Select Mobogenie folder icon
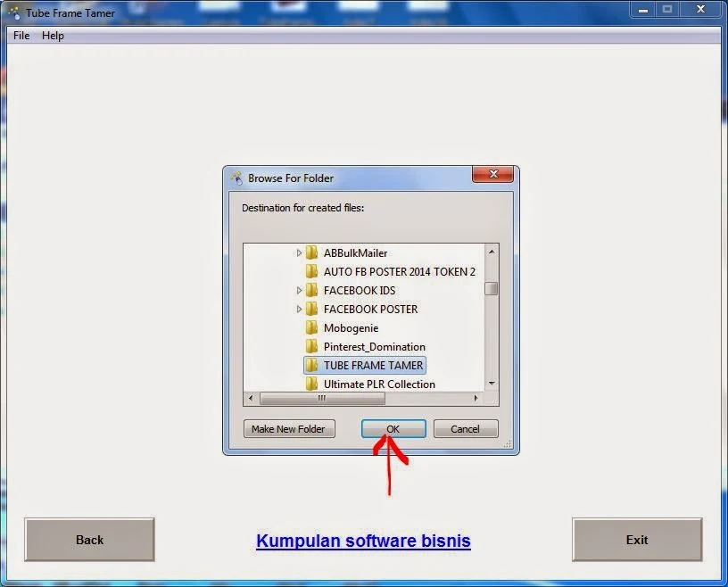The image size is (728, 587). coord(312,328)
